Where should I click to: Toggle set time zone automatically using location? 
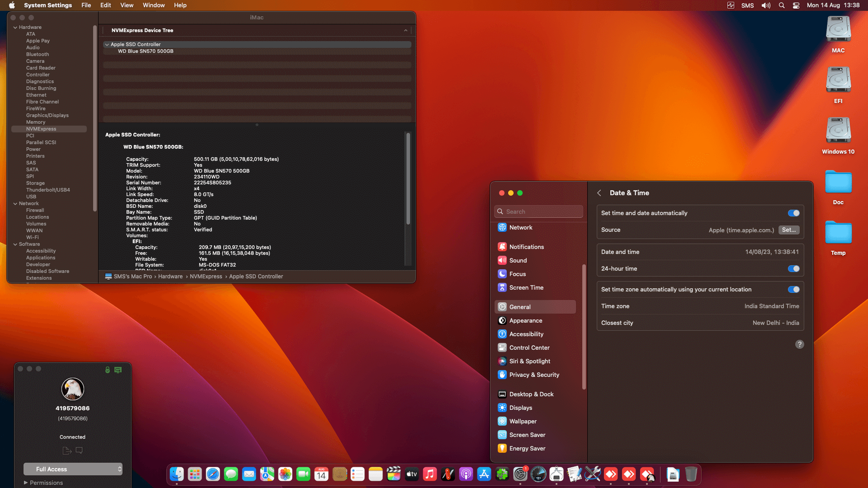coord(793,290)
